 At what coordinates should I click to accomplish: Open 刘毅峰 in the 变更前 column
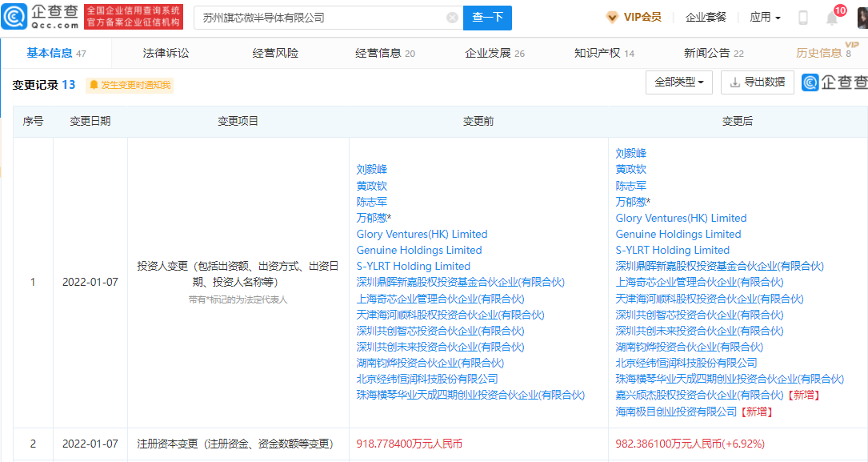371,170
